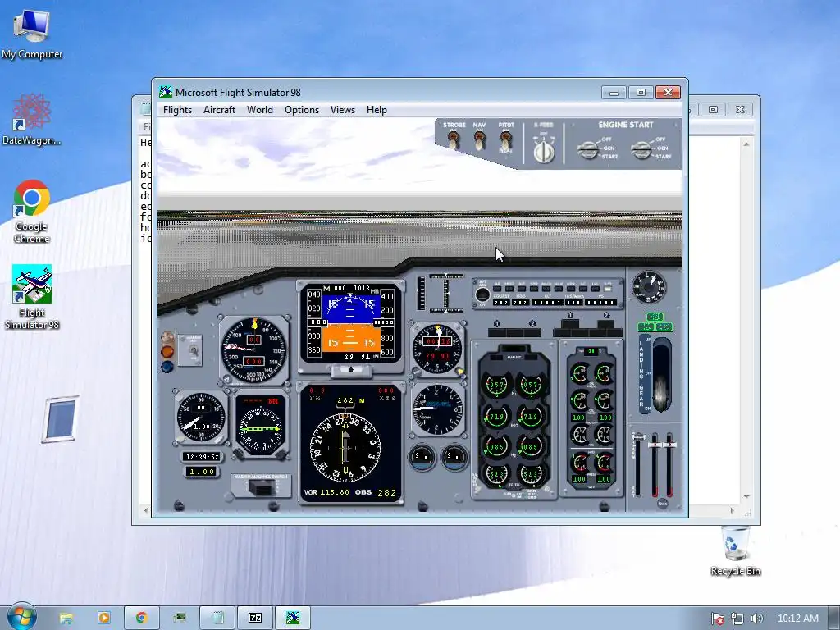Click the flaps position dial
The height and width of the screenshot is (630, 840).
[x=649, y=286]
